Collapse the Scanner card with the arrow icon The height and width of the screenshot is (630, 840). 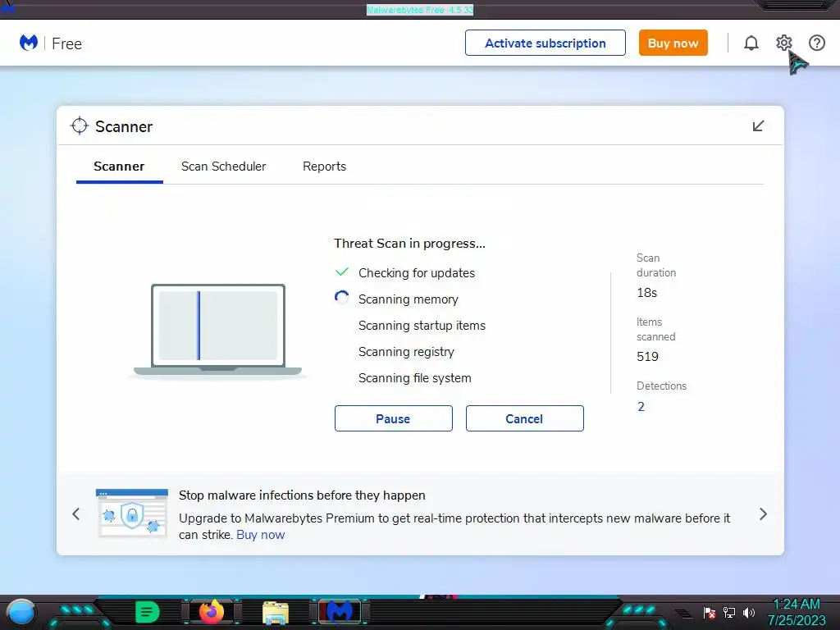point(758,126)
